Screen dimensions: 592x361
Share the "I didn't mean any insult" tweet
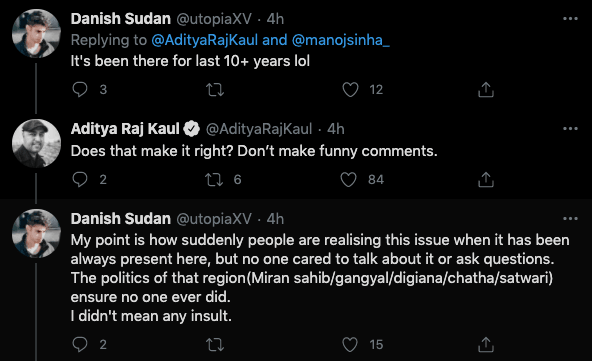click(486, 344)
